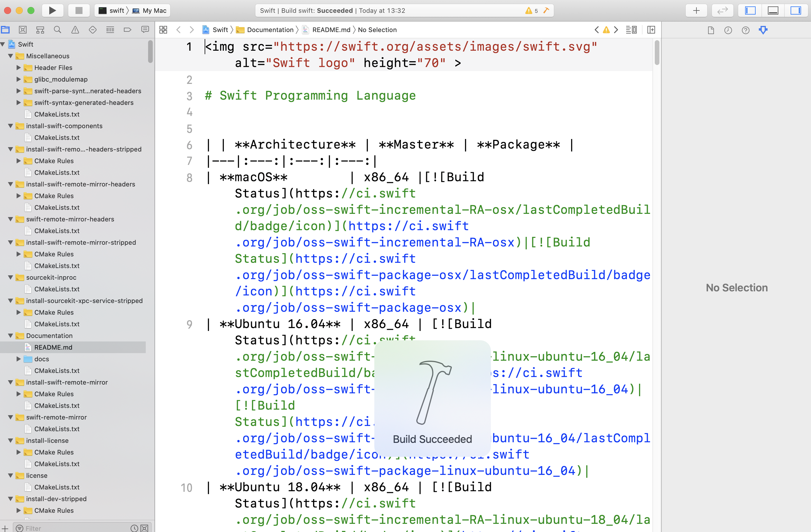Open the Breakpoint navigator
This screenshot has height=532, width=811.
[127, 30]
